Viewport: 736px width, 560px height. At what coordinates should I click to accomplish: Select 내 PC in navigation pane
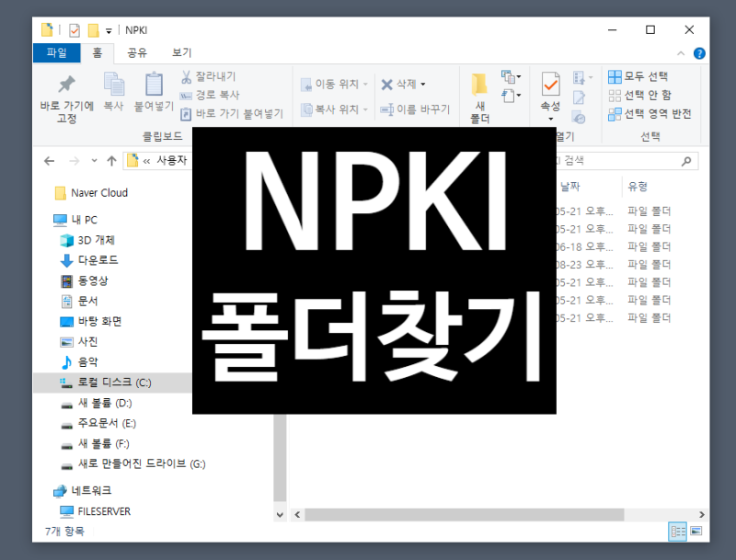[x=75, y=220]
